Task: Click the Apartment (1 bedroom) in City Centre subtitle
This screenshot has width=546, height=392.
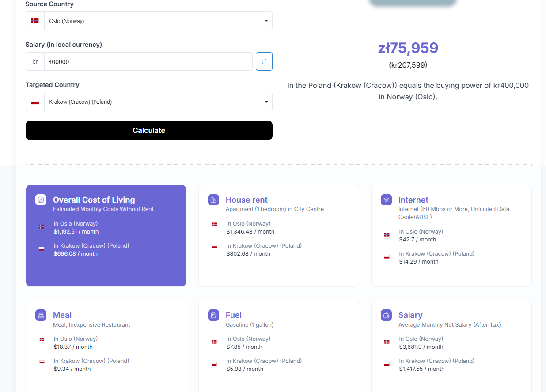Action: [275, 209]
